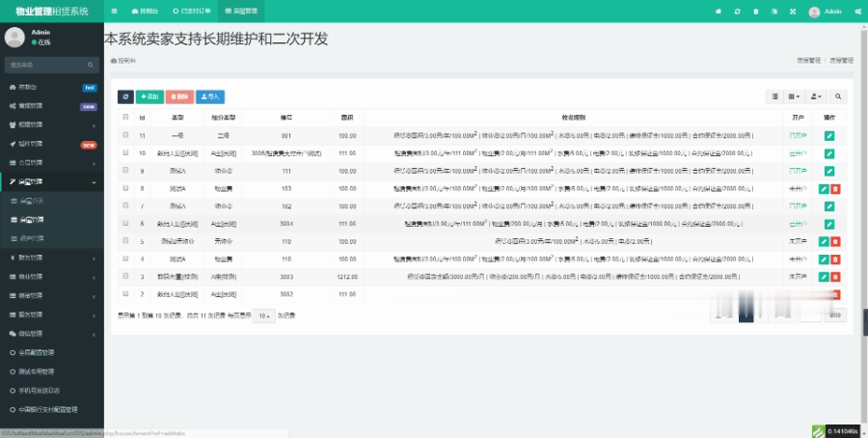The image size is (868, 438).
Task: Delete the row with Id 3
Action: tap(835, 277)
